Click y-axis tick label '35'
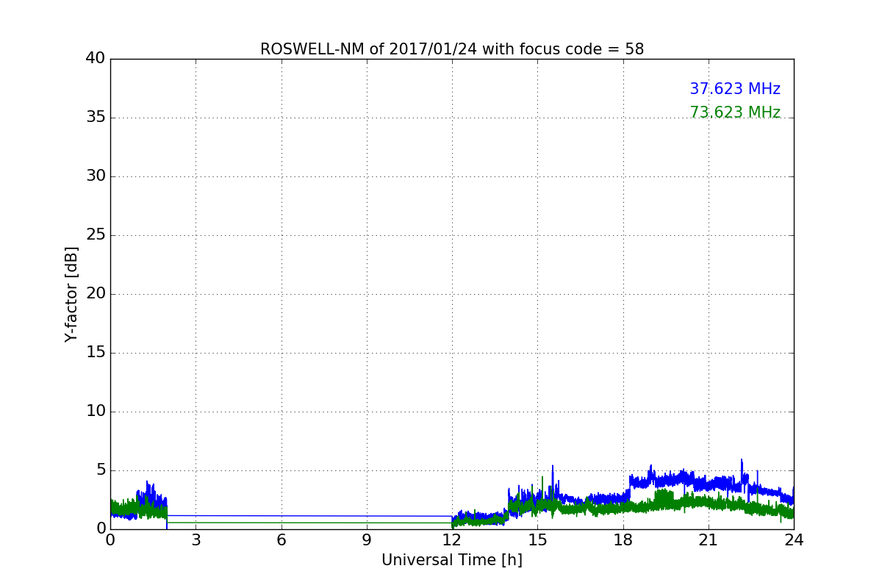Screen dimensions: 882x588 pos(96,117)
